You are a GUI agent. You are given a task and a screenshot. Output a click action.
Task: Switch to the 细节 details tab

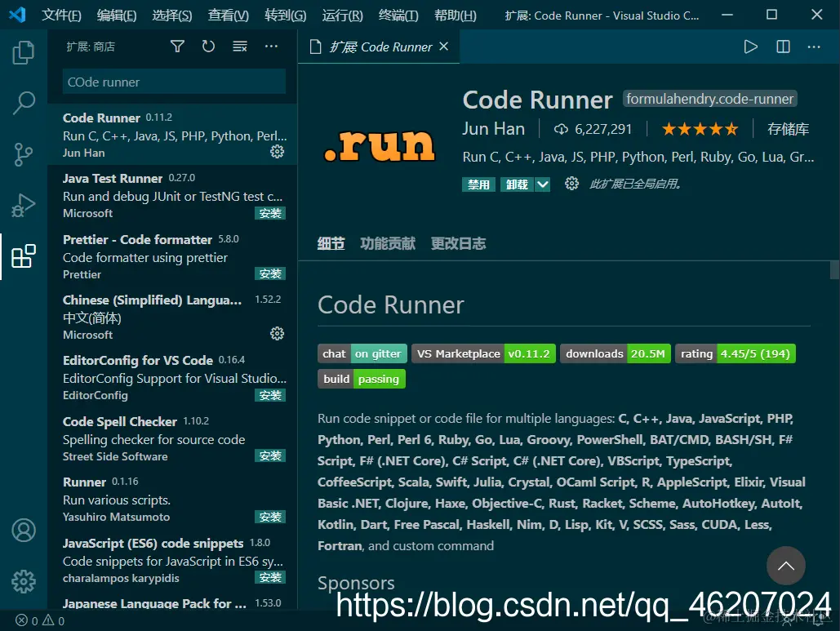pyautogui.click(x=331, y=244)
